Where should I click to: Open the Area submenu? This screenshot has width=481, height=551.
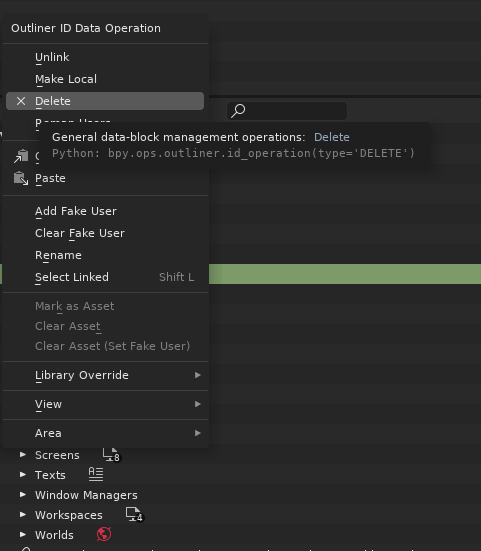(105, 433)
